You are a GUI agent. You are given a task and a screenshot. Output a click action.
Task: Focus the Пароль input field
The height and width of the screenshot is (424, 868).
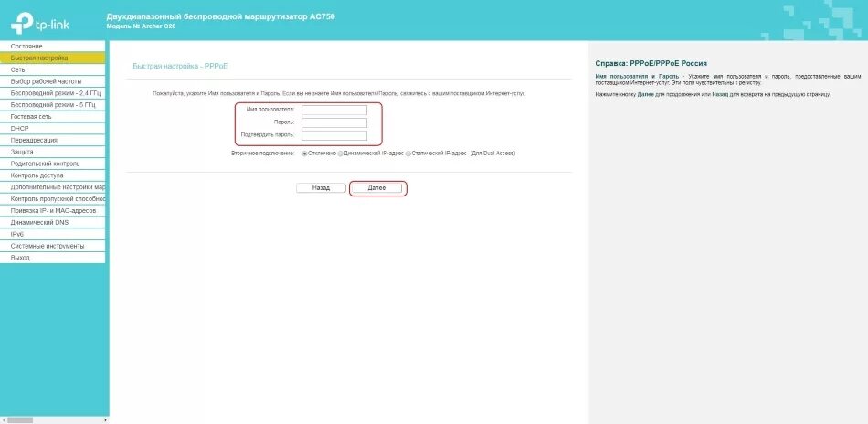[333, 122]
